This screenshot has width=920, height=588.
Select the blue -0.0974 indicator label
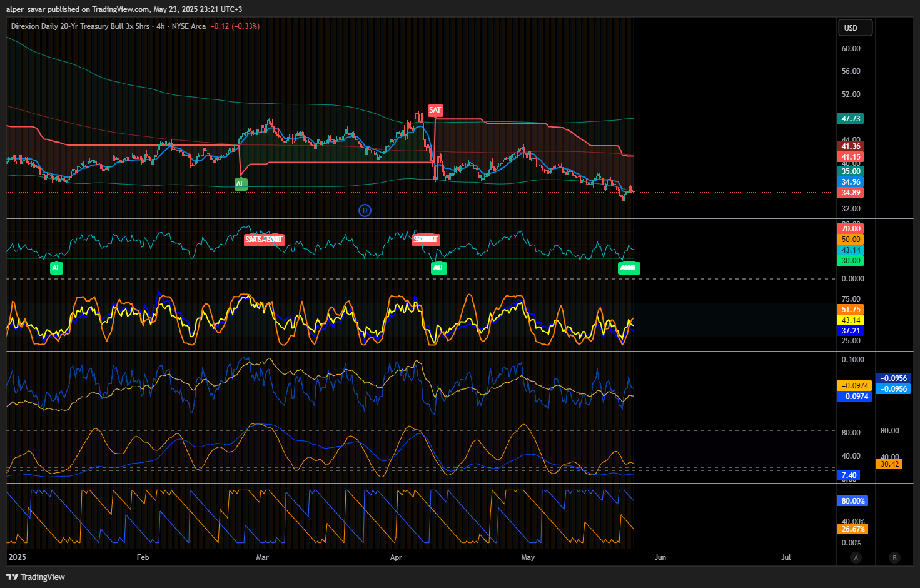(x=854, y=397)
